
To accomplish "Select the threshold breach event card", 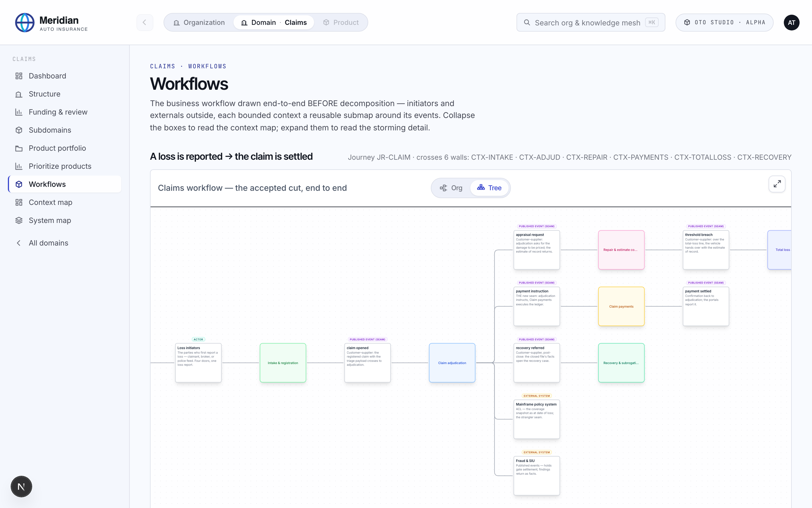I will tap(706, 250).
